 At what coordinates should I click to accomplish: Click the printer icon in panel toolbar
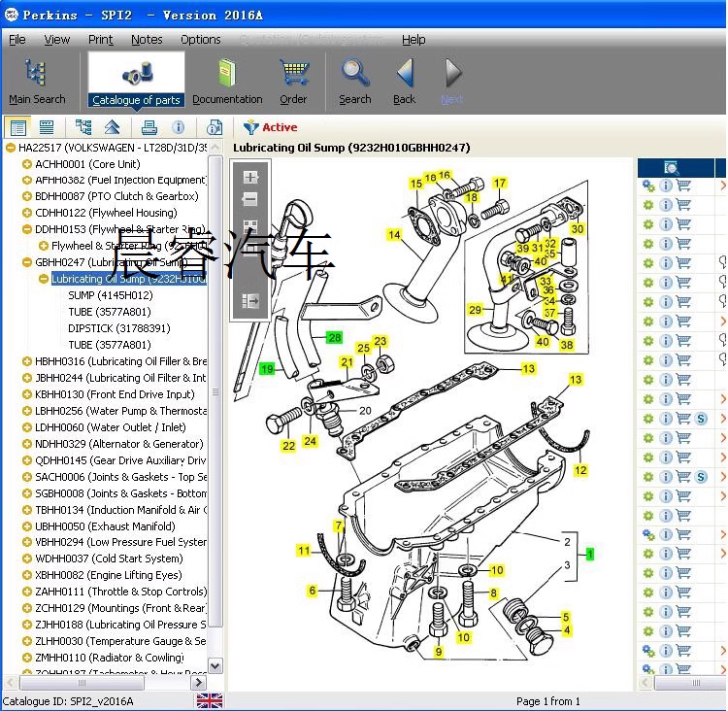(x=149, y=127)
